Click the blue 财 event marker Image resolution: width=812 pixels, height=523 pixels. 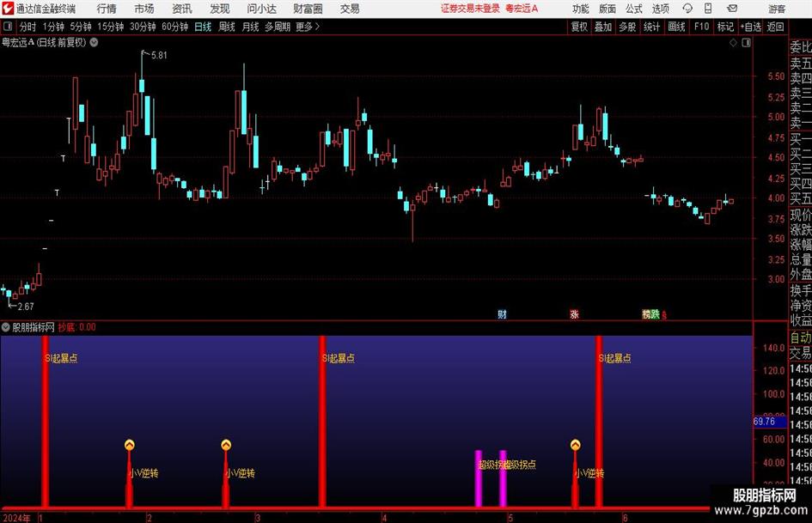point(502,314)
